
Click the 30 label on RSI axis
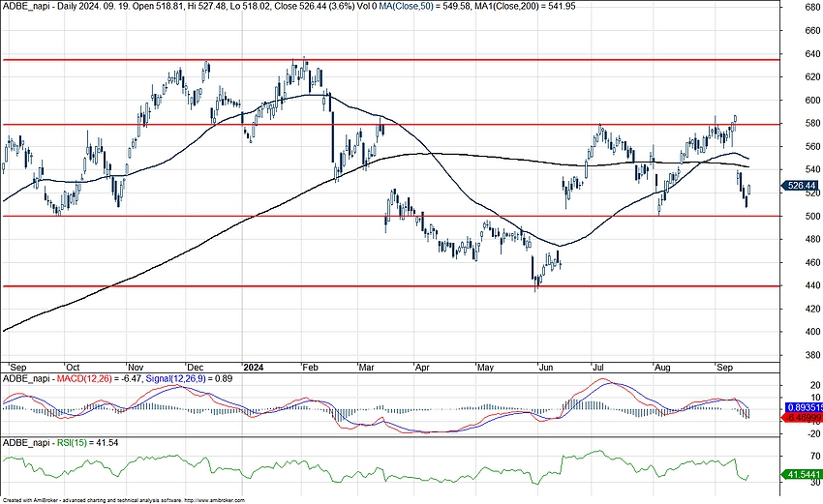(x=814, y=482)
